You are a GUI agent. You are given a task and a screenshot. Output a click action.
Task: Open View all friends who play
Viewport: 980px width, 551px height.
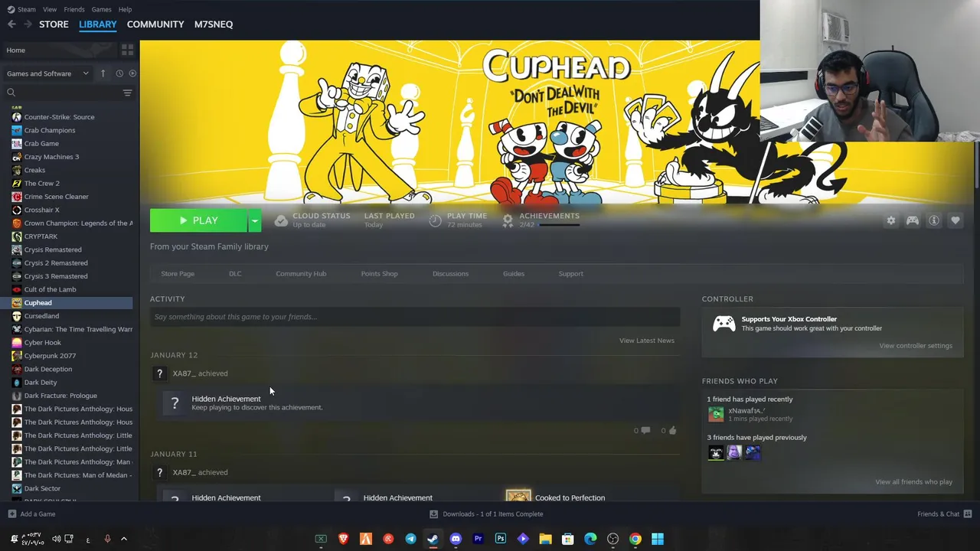click(x=913, y=482)
